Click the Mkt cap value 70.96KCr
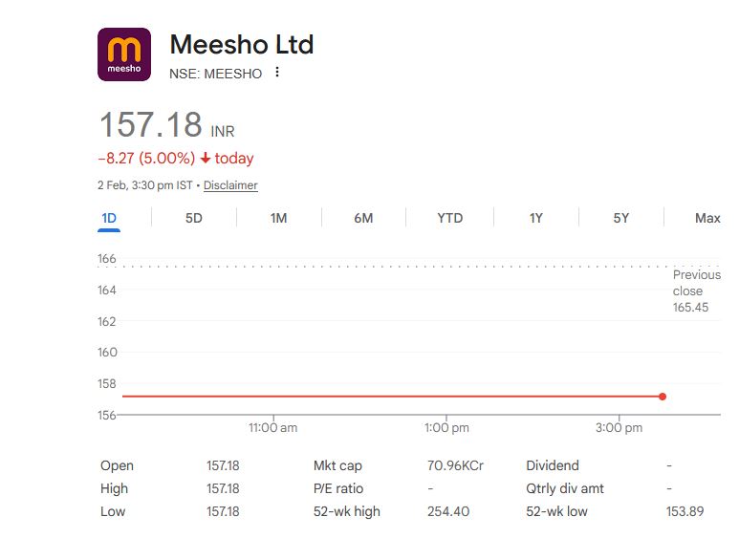The image size is (739, 560). [x=455, y=466]
